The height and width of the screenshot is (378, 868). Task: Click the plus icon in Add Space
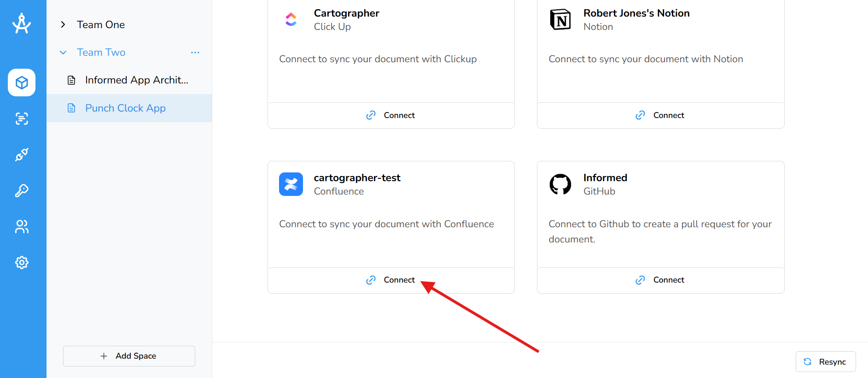(104, 356)
